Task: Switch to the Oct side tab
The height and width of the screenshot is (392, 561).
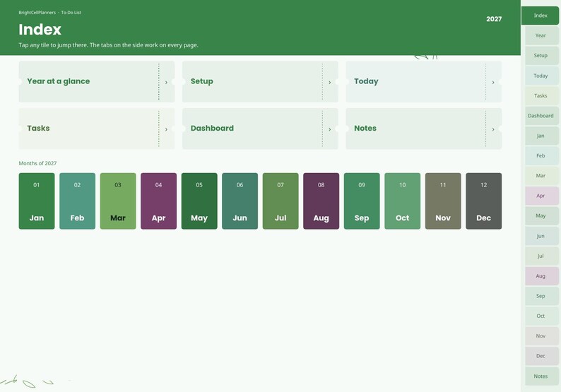Action: coord(542,316)
